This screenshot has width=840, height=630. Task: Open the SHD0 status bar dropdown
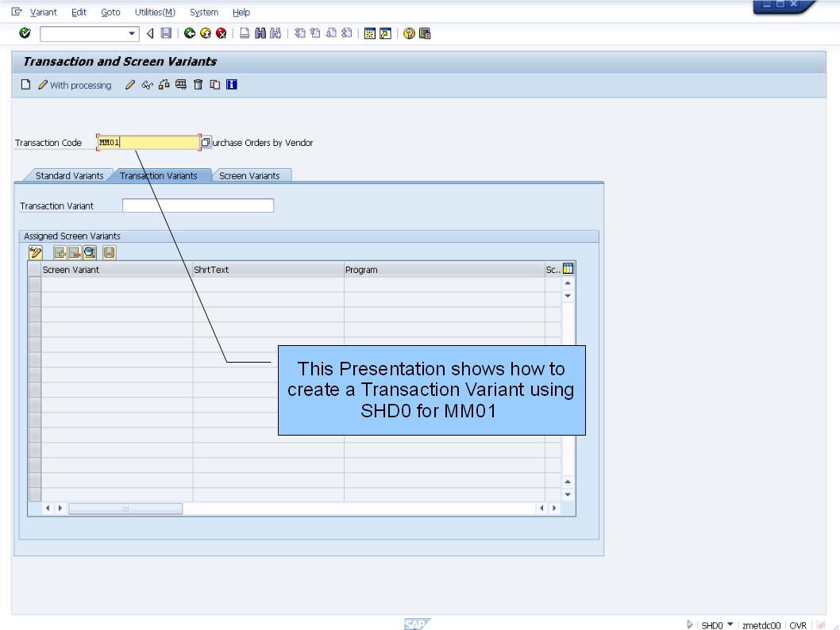click(730, 624)
